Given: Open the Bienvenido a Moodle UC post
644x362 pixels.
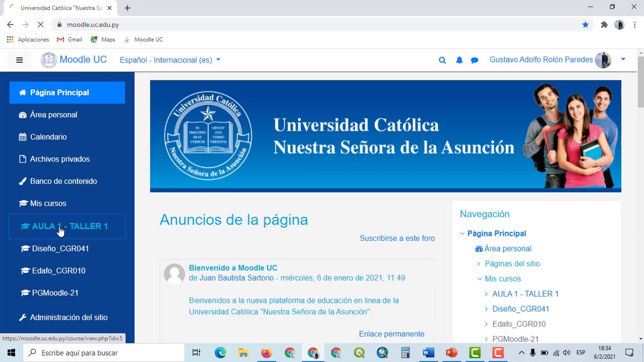Looking at the screenshot, I should pos(233,268).
